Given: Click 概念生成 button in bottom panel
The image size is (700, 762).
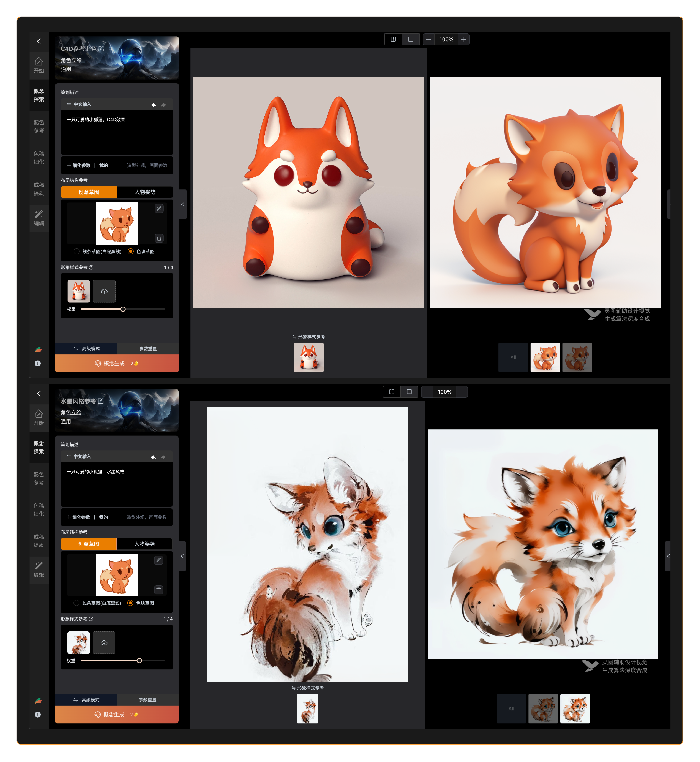Looking at the screenshot, I should (117, 715).
